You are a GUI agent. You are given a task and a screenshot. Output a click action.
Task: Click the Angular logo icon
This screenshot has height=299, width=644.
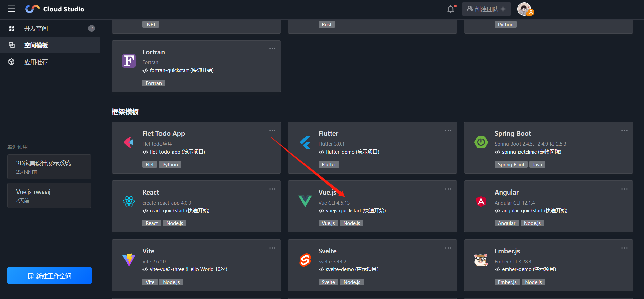pyautogui.click(x=481, y=201)
